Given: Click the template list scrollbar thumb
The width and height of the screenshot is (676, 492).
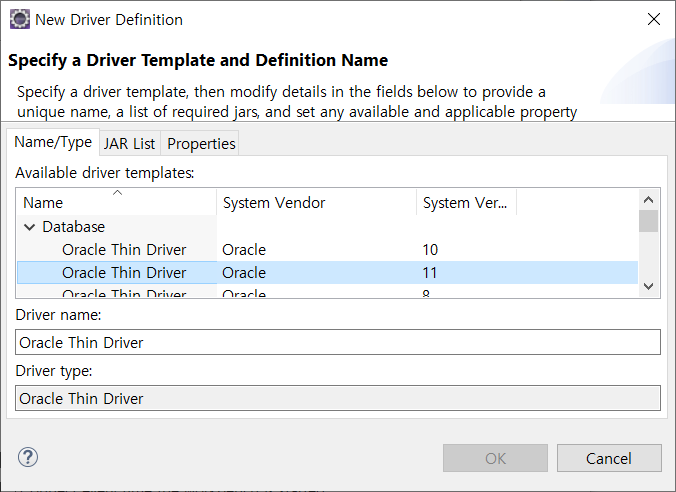Looking at the screenshot, I should (648, 221).
